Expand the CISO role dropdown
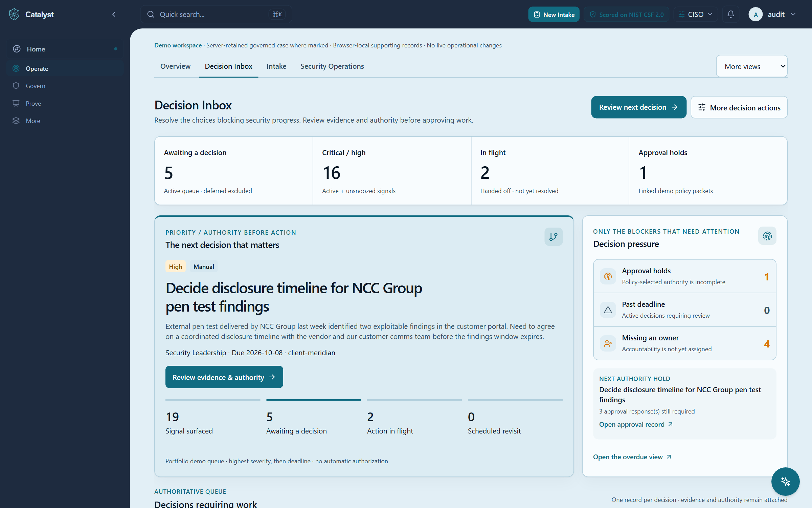The height and width of the screenshot is (508, 812). (696, 14)
